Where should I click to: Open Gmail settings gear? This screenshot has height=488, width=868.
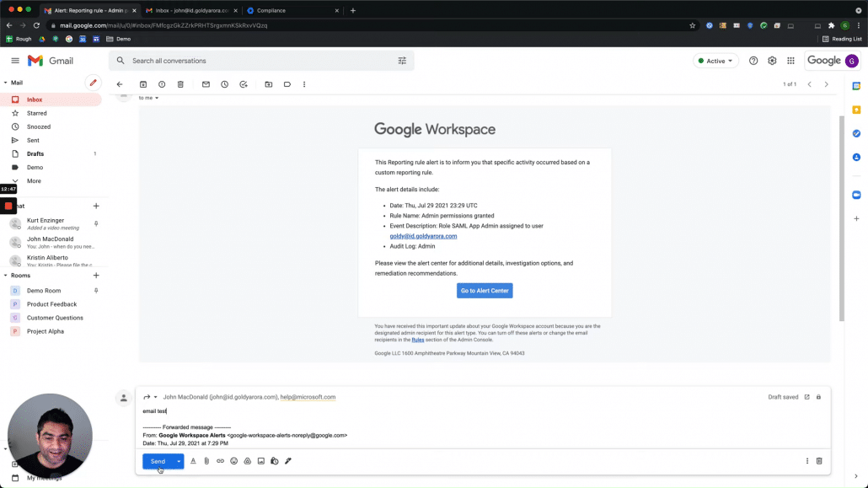pos(772,61)
